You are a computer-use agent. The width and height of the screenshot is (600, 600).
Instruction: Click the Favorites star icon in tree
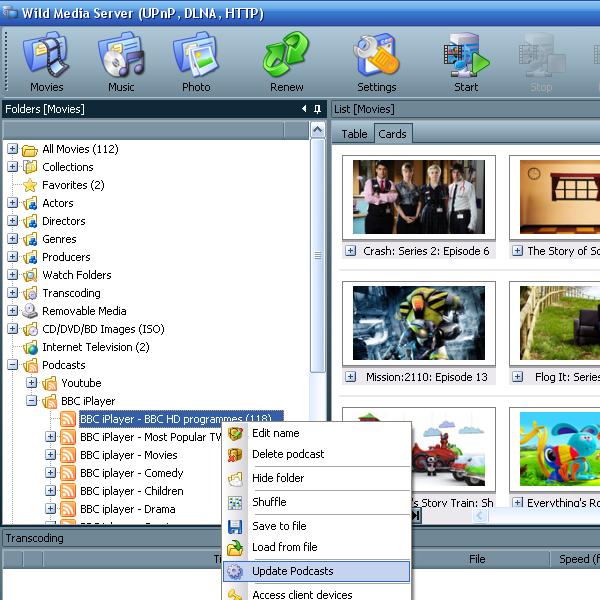pos(30,185)
